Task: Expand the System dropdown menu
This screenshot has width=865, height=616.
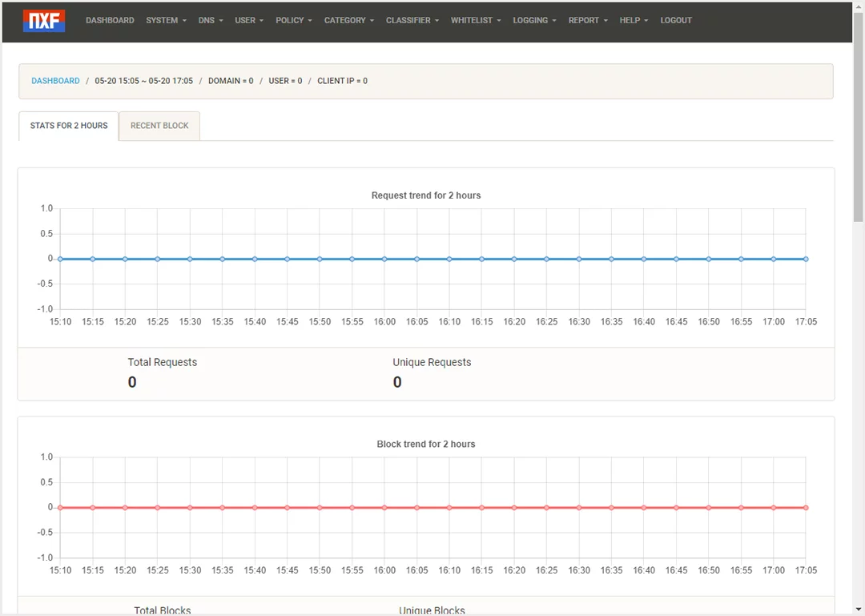Action: pyautogui.click(x=166, y=21)
